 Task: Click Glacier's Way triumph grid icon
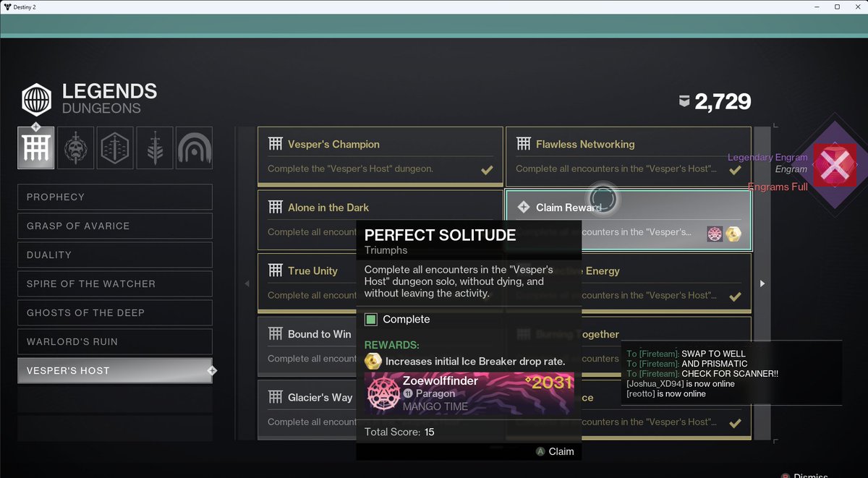(275, 397)
